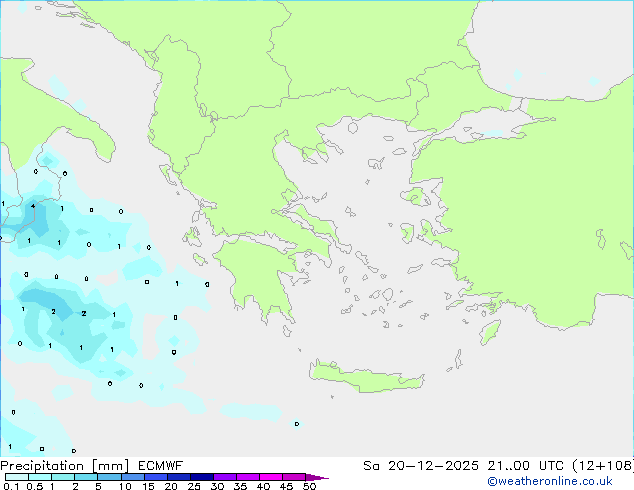Image resolution: width=634 pixels, height=490 pixels.
Task: Pick the 30–35 mm legend swatch
Action: [x=224, y=477]
